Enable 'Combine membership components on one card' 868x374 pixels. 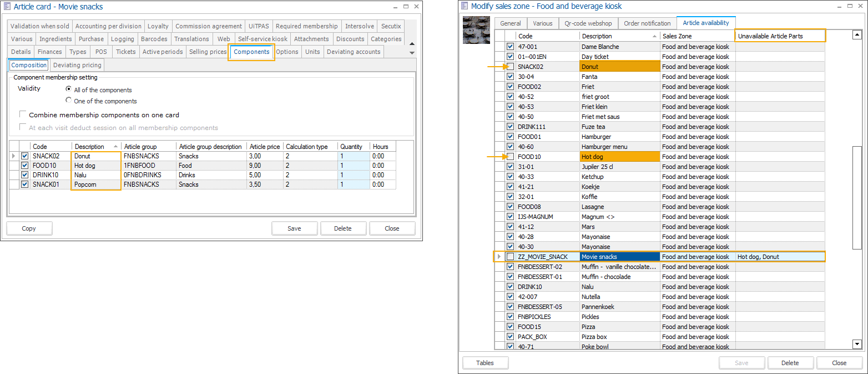[23, 115]
